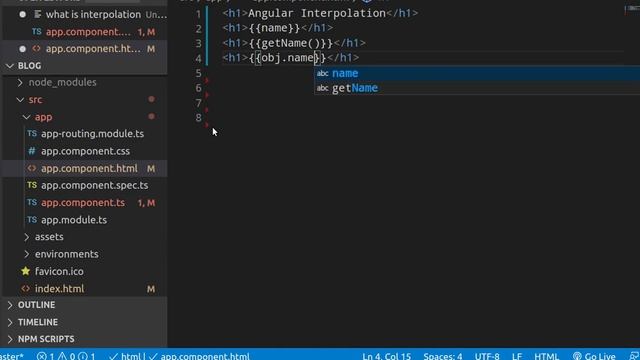The height and width of the screenshot is (360, 640).
Task: Switch to 'what is interpolation' open editor
Action: click(x=93, y=14)
